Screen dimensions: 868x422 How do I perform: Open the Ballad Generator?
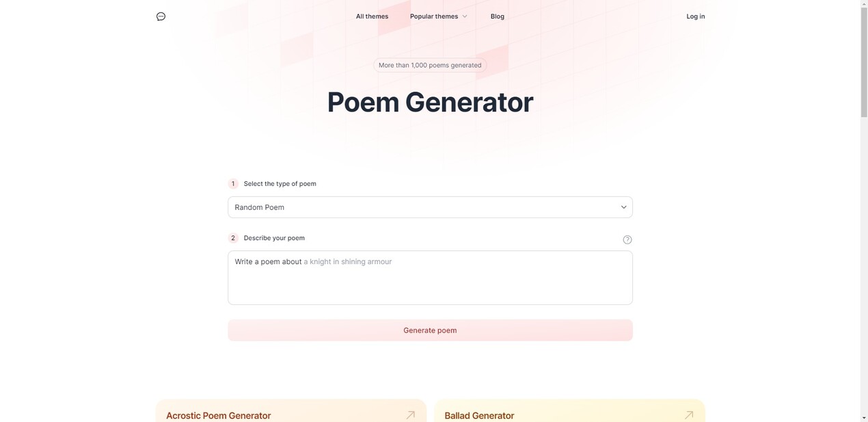click(478, 415)
